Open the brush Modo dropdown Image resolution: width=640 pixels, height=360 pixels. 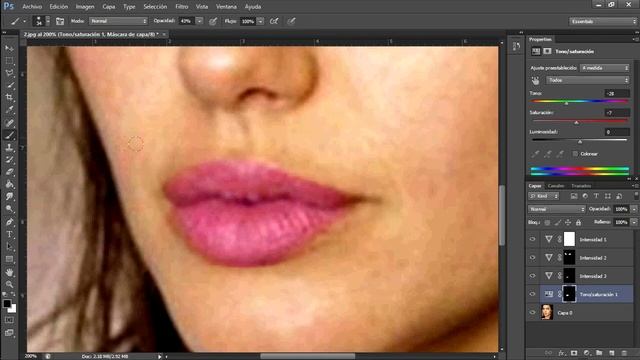coord(118,21)
